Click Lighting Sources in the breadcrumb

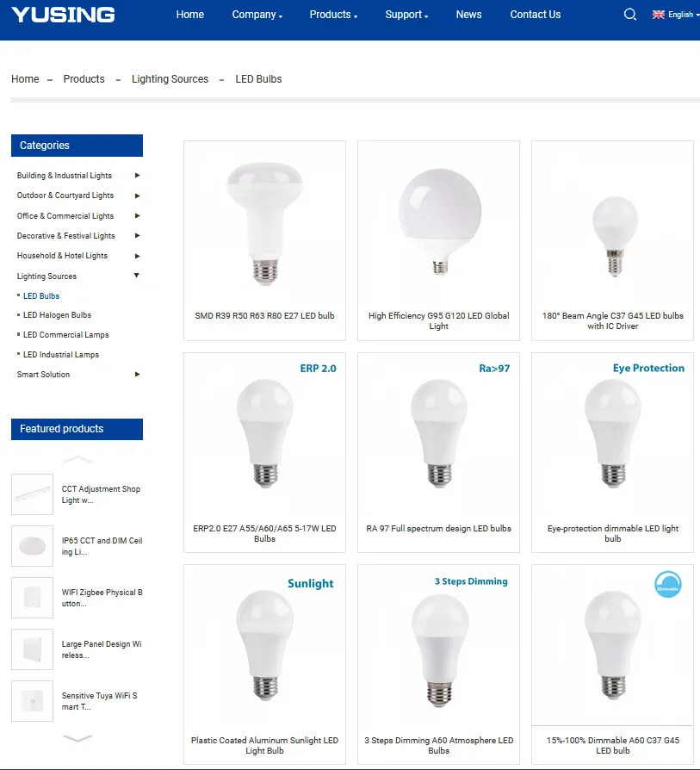coord(170,79)
